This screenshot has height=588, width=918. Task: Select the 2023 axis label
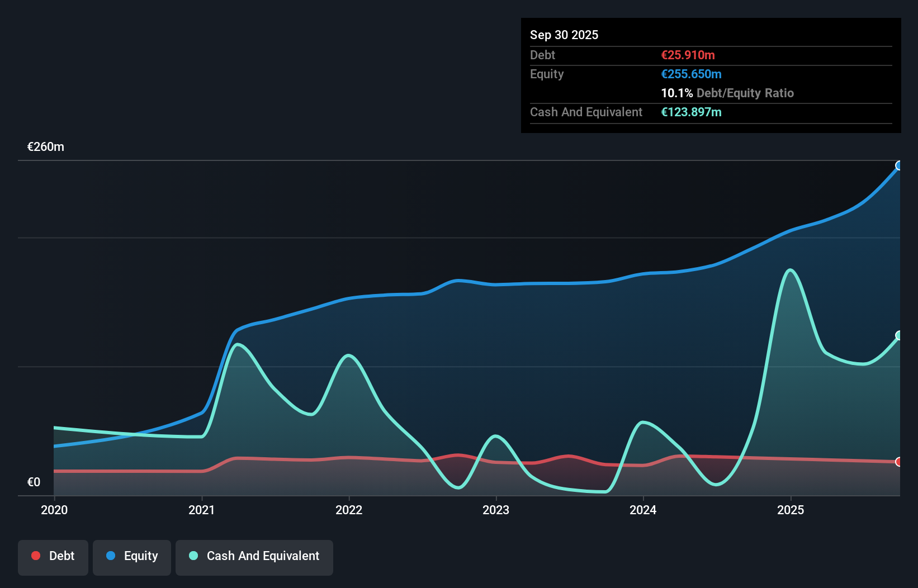click(496, 510)
